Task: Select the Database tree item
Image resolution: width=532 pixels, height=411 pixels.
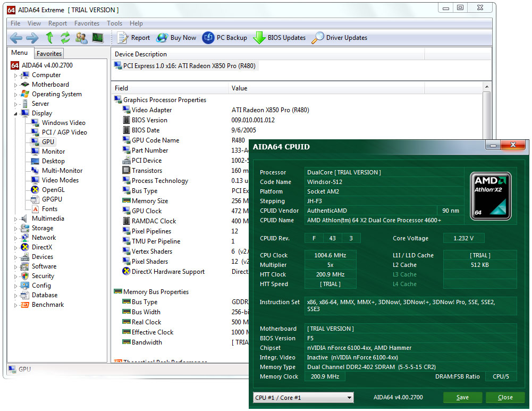Action: click(x=45, y=295)
